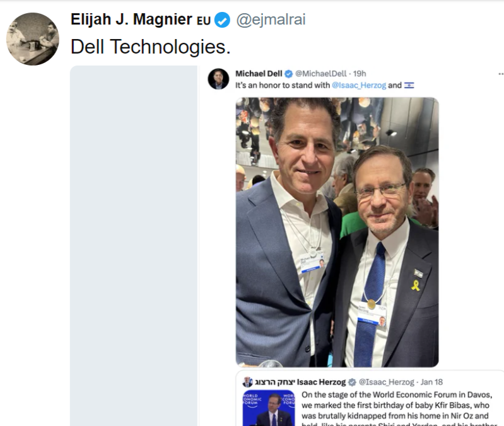This screenshot has height=426, width=504.
Task: Enlarge the photo of the two men in suits
Action: [337, 232]
